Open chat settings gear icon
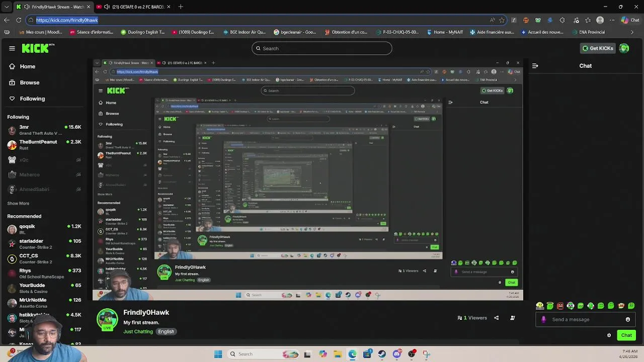This screenshot has height=362, width=644. point(609,335)
